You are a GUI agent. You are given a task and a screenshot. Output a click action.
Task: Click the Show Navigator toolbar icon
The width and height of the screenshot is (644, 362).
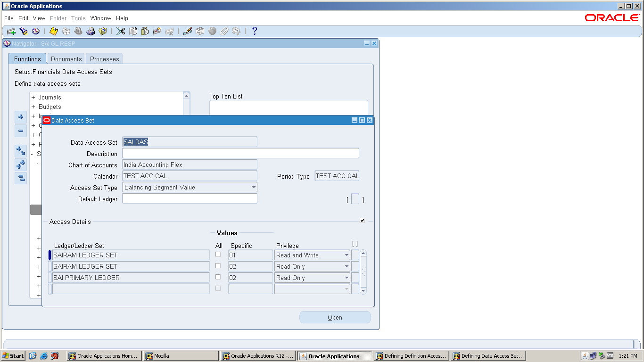pos(35,31)
